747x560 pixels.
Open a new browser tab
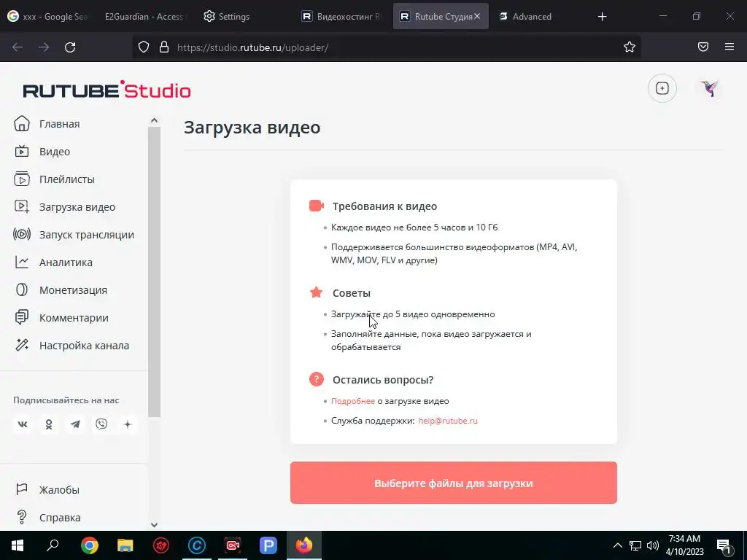tap(602, 17)
